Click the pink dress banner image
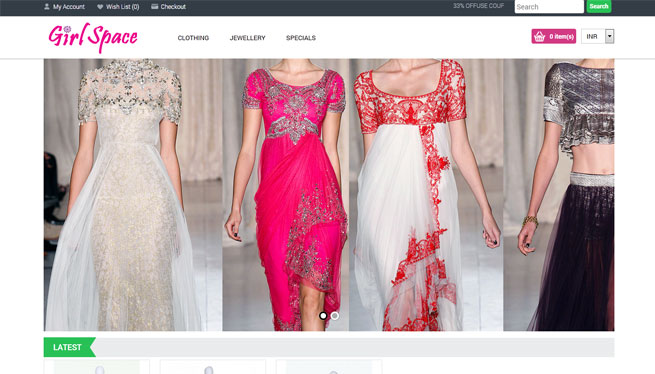 coord(286,195)
